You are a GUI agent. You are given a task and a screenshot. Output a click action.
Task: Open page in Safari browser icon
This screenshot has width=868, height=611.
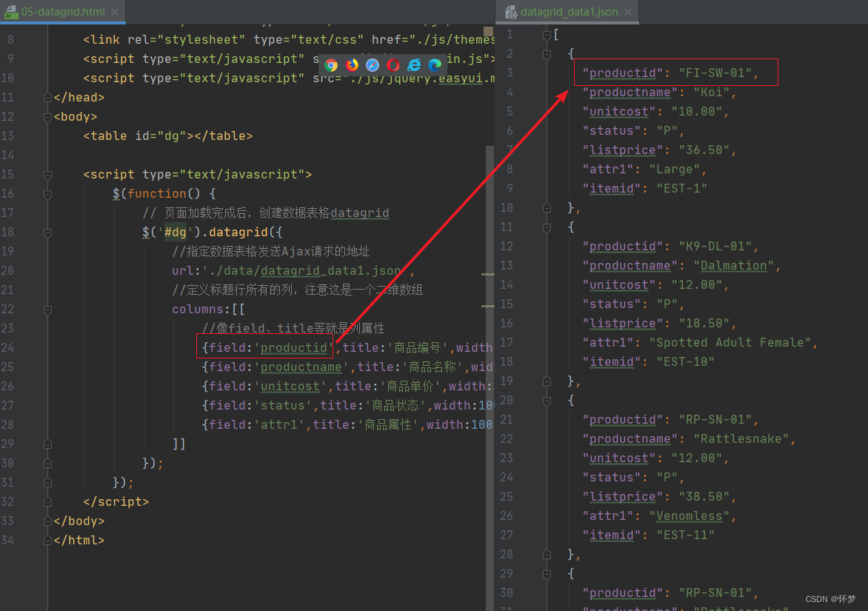click(373, 65)
